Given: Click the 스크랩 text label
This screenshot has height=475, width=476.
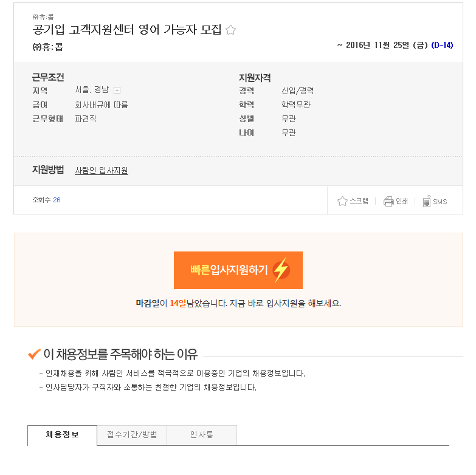Looking at the screenshot, I should tap(359, 201).
